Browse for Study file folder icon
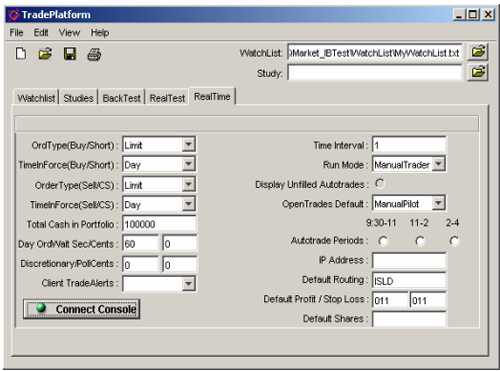 coord(478,72)
